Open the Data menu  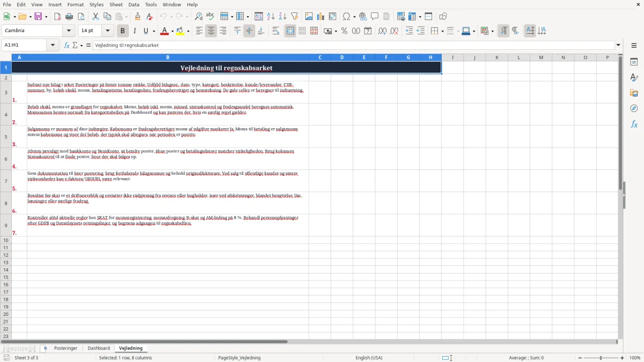pos(134,4)
